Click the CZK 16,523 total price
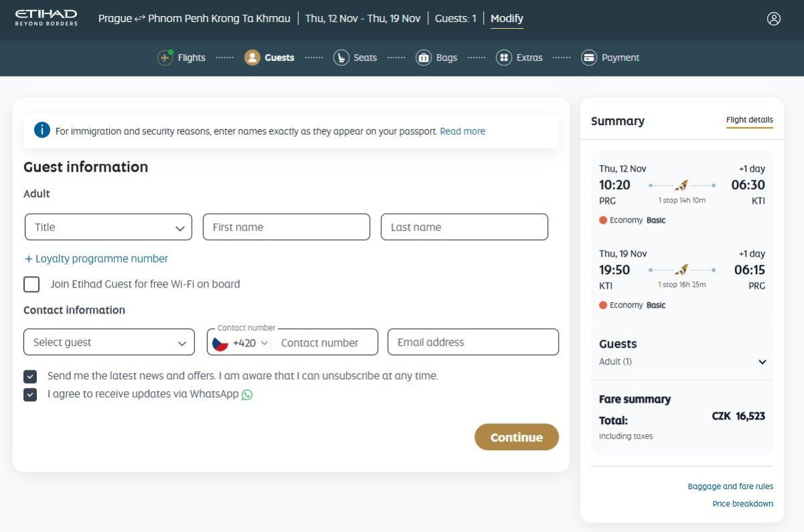This screenshot has width=804, height=532. [738, 416]
